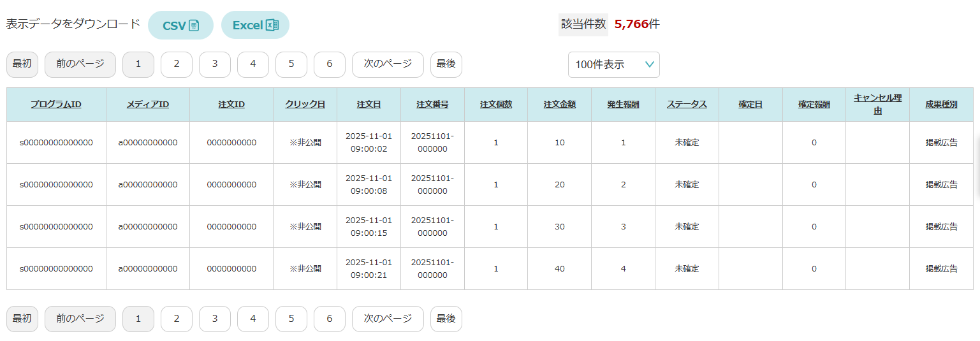Download data using the Excel button
Screen dimensions: 980x341
255,25
